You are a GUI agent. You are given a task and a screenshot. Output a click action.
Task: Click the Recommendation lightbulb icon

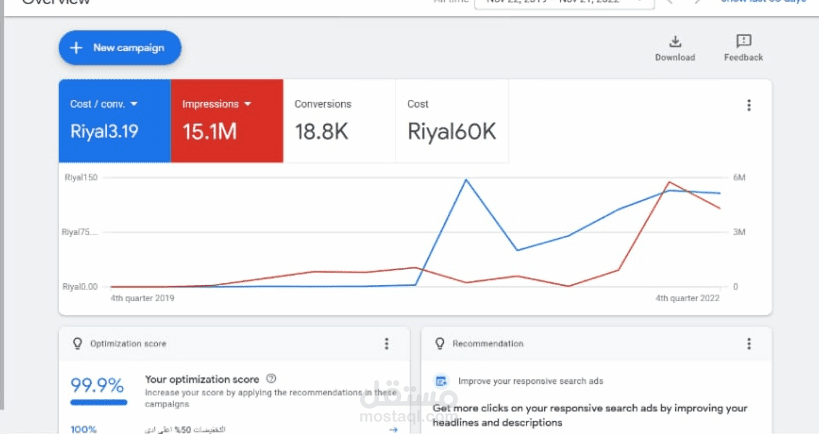(x=440, y=343)
